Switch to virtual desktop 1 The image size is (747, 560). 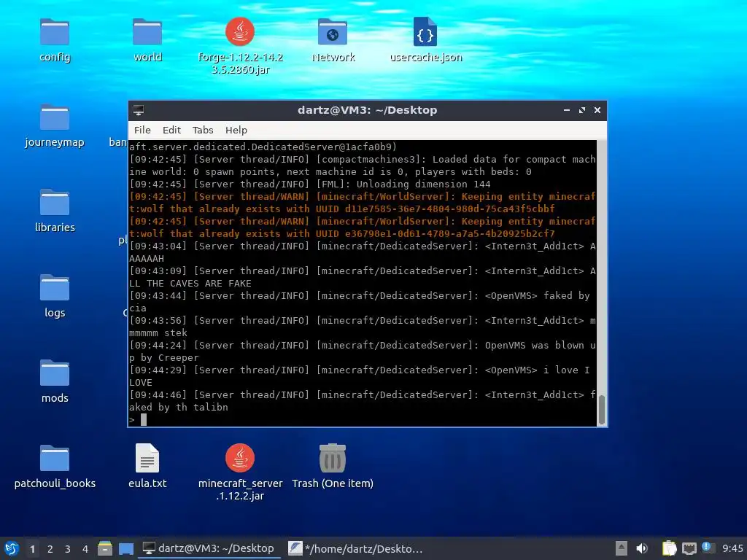[x=32, y=549]
